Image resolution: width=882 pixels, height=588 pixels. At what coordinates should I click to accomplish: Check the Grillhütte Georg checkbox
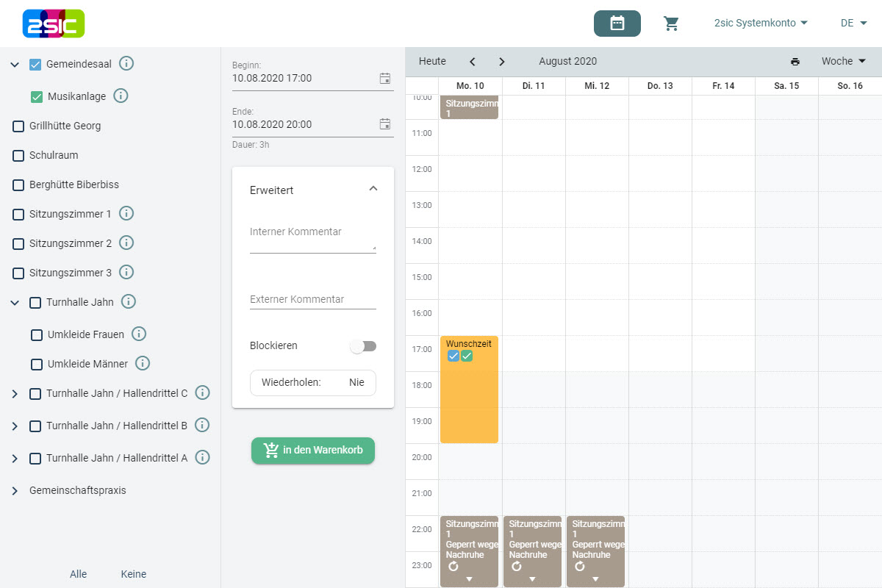tap(18, 126)
